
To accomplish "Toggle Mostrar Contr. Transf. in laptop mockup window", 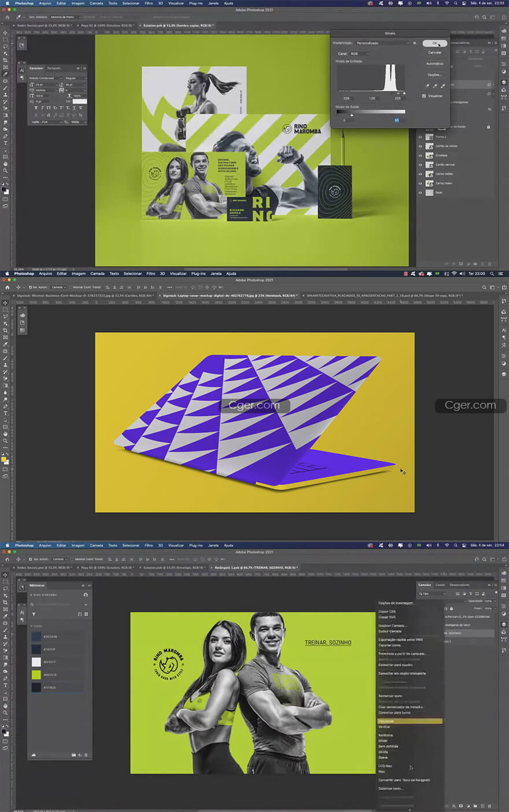I will (71, 287).
